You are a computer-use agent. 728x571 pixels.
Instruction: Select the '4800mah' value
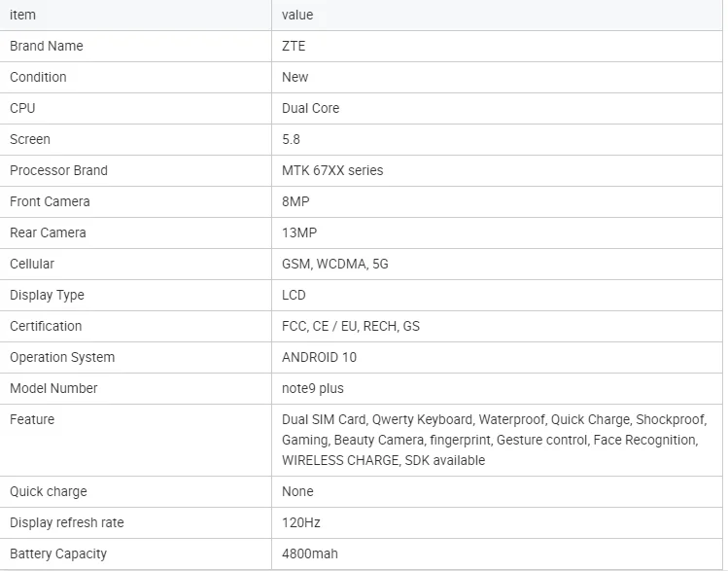[x=310, y=553]
